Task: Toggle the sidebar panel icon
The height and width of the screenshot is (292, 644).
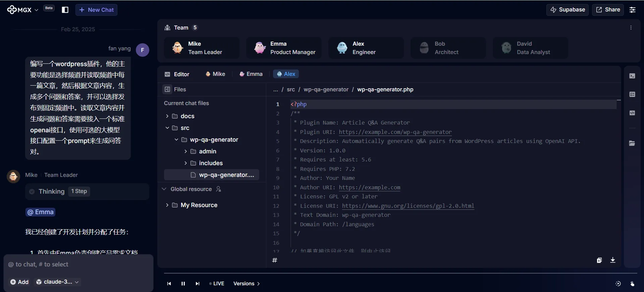Action: [65, 10]
